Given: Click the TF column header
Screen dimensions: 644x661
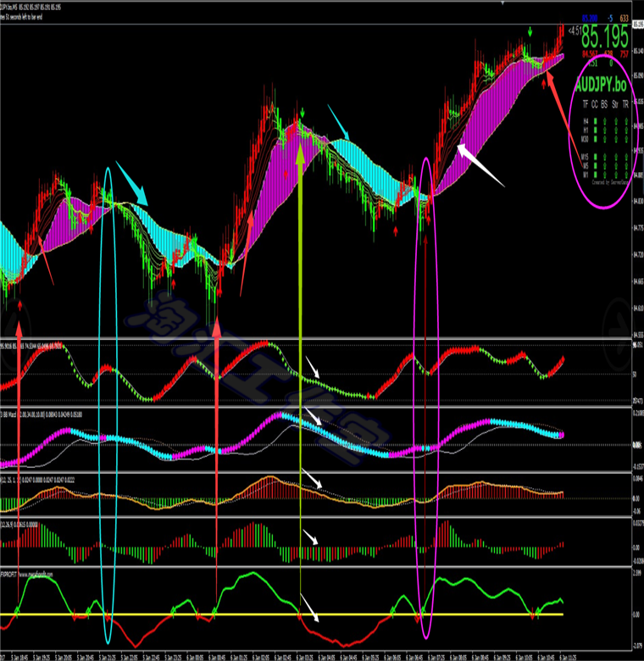Looking at the screenshot, I should (586, 104).
